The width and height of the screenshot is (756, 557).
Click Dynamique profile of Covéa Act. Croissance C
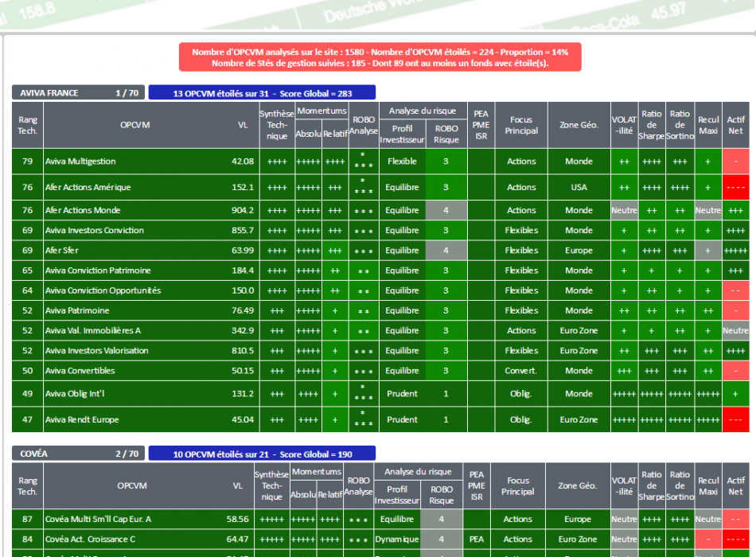(397, 539)
